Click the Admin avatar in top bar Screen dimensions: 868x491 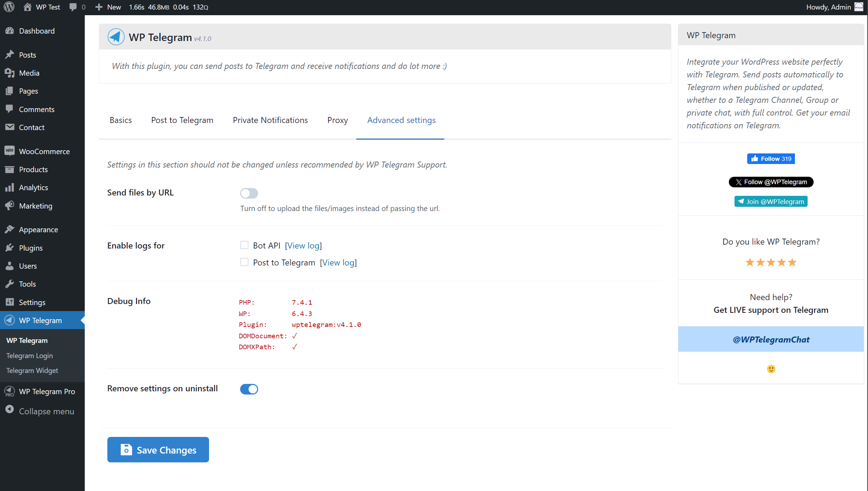(859, 7)
